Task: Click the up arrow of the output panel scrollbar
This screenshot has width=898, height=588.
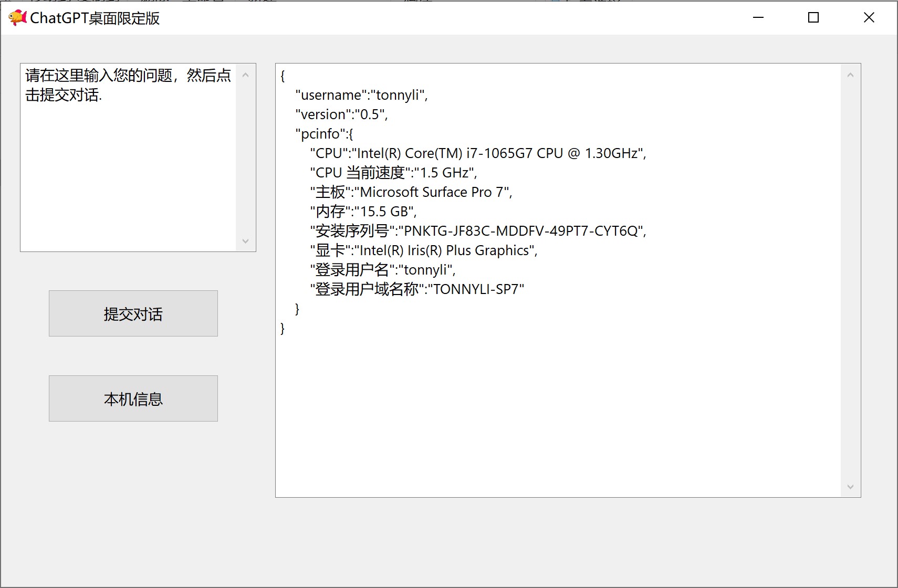Action: pyautogui.click(x=850, y=75)
